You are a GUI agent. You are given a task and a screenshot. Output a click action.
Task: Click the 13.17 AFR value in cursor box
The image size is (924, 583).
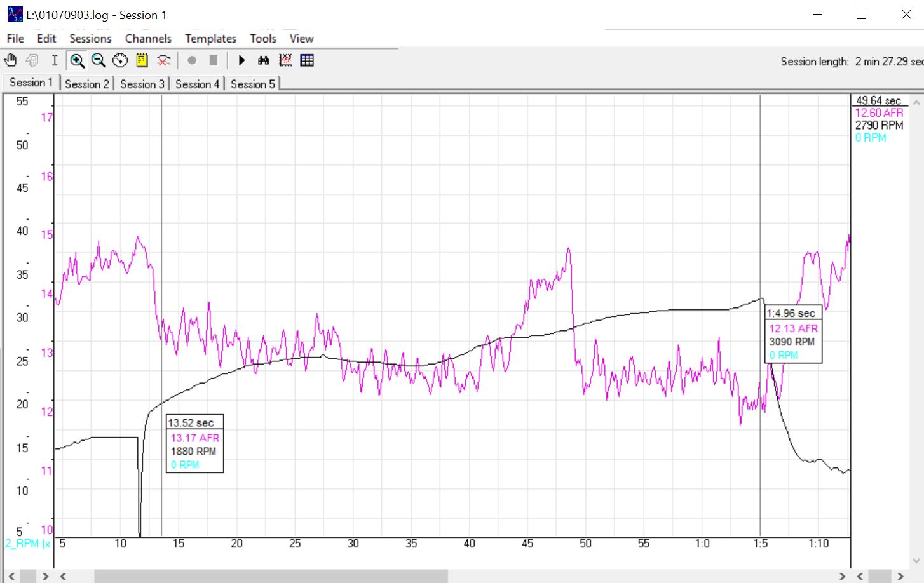click(x=195, y=438)
